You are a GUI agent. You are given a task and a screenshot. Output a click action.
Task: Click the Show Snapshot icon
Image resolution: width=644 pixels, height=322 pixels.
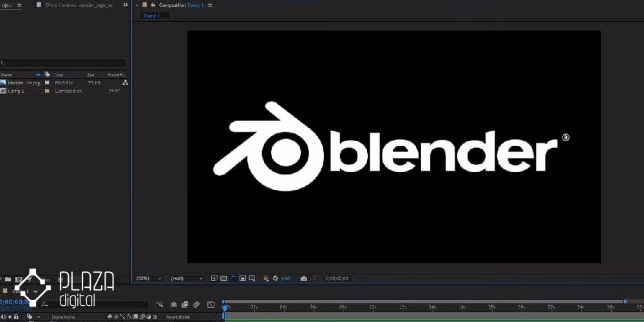point(314,278)
